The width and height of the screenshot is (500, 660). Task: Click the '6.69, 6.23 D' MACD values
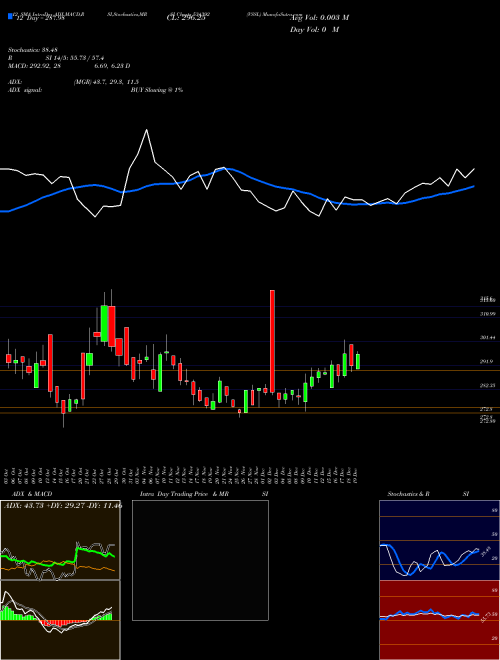tap(112, 66)
